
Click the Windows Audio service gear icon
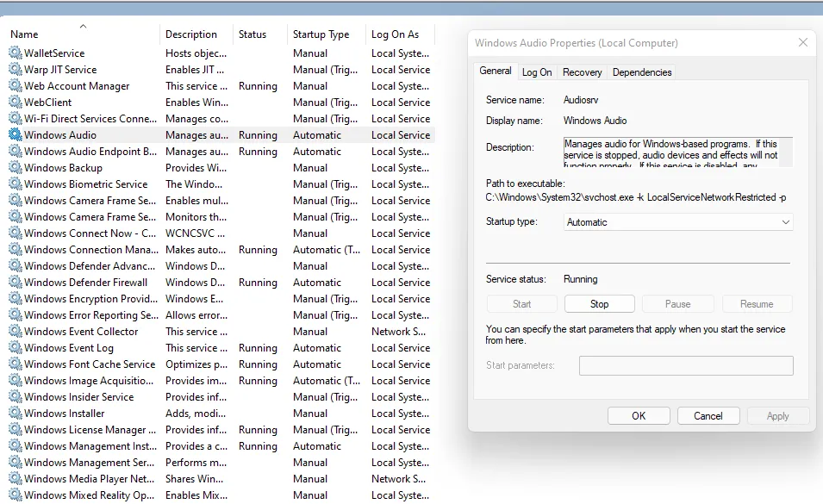(16, 134)
